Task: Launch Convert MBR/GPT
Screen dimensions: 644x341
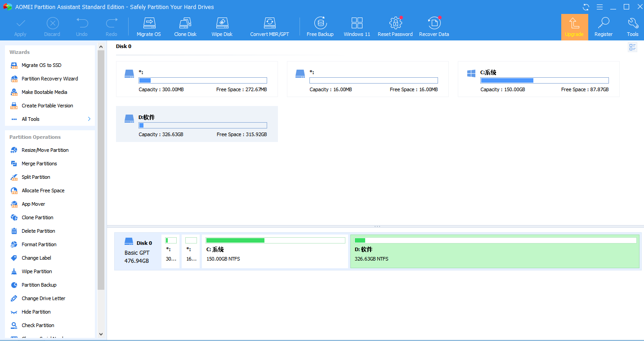Action: [269, 27]
